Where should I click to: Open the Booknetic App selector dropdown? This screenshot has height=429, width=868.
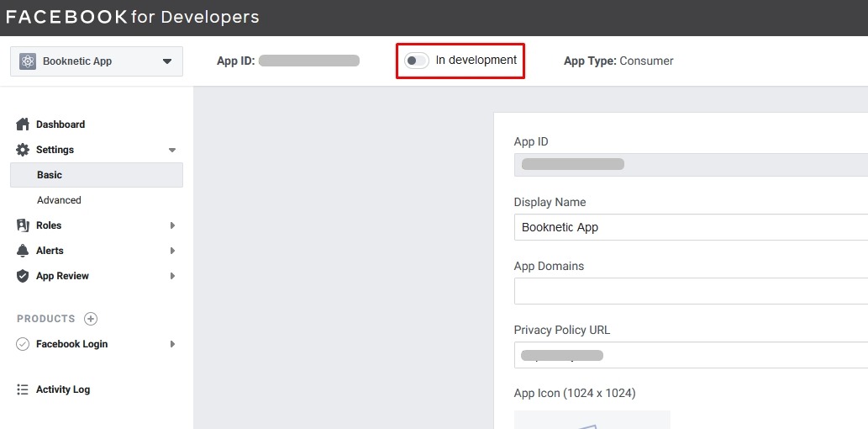point(166,61)
